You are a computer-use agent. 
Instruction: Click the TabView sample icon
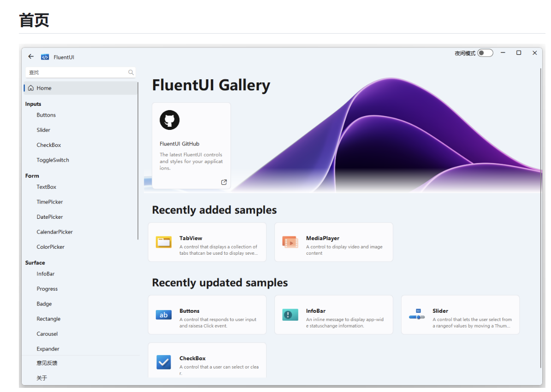click(163, 242)
